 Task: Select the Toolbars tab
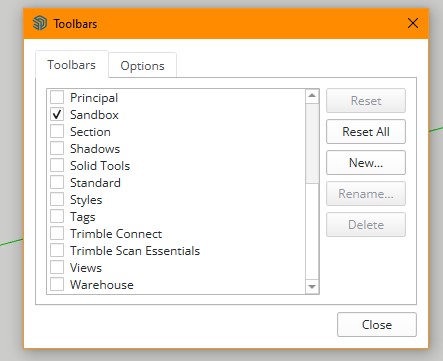(x=71, y=64)
